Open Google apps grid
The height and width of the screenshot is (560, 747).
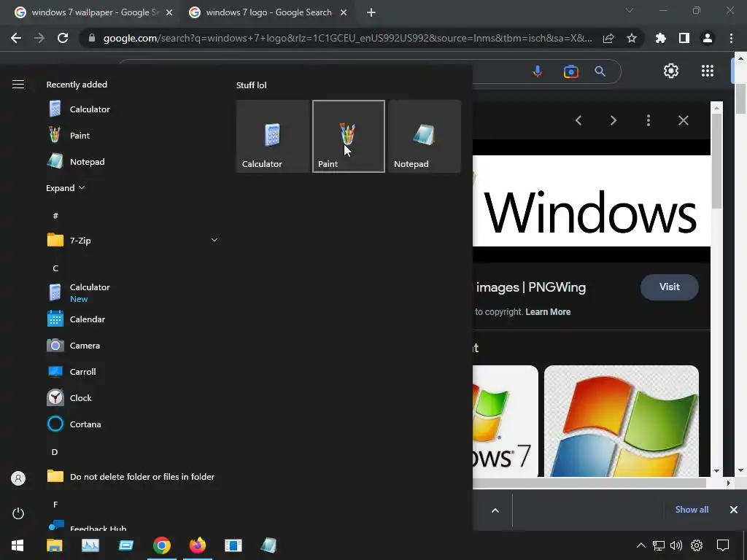pos(708,71)
